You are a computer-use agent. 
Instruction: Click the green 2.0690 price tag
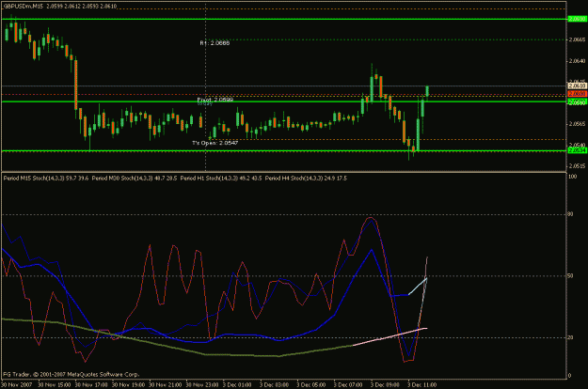point(577,19)
